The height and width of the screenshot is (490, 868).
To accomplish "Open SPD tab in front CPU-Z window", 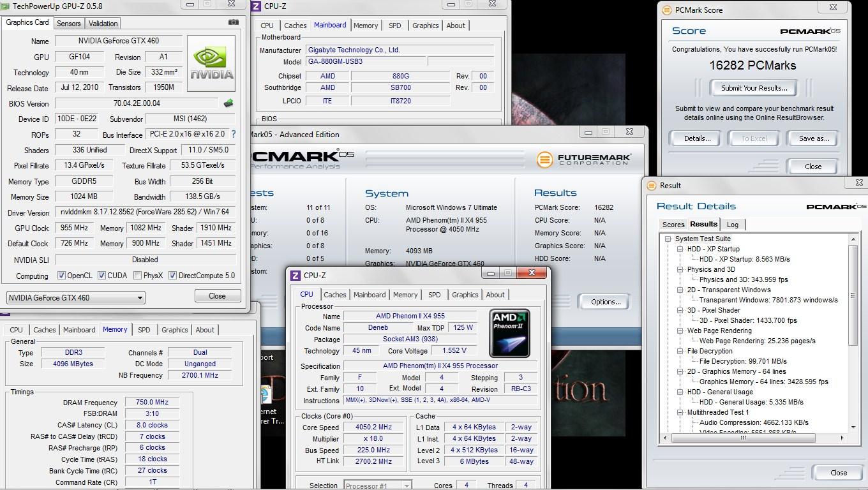I will [x=435, y=295].
